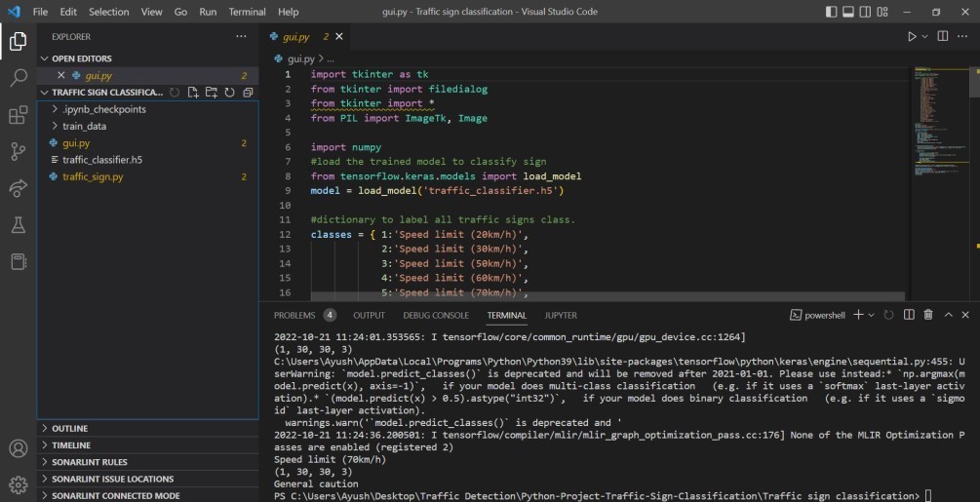Switch to the Problems tab
This screenshot has height=502, width=980.
pyautogui.click(x=294, y=315)
